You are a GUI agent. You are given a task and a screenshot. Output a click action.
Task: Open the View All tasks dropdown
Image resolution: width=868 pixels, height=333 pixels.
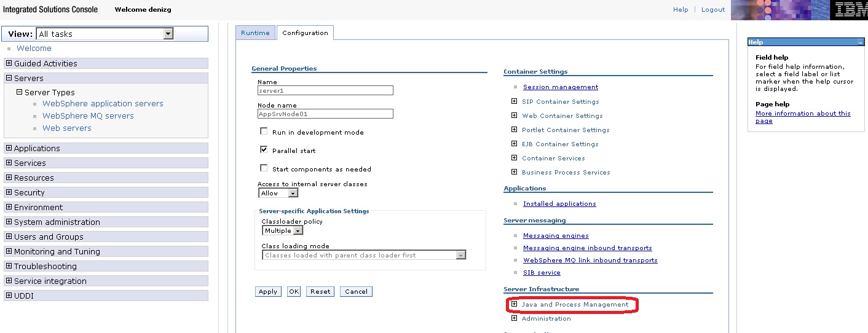coord(168,34)
